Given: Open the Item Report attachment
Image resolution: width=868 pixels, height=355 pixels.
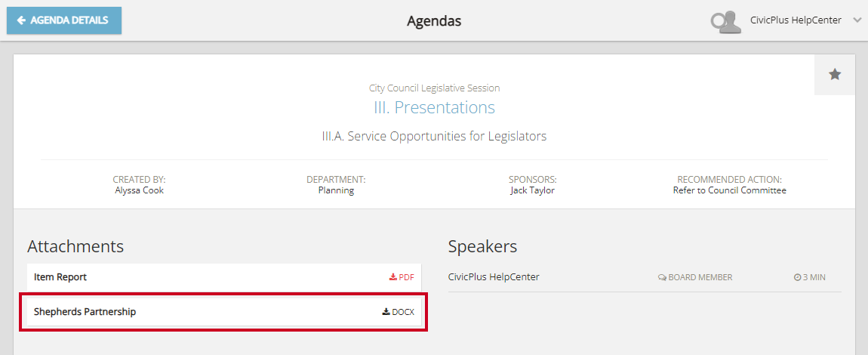Looking at the screenshot, I should tap(60, 277).
